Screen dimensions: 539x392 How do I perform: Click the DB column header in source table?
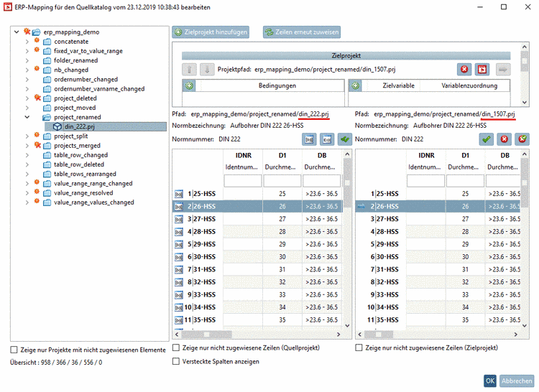tap(322, 156)
